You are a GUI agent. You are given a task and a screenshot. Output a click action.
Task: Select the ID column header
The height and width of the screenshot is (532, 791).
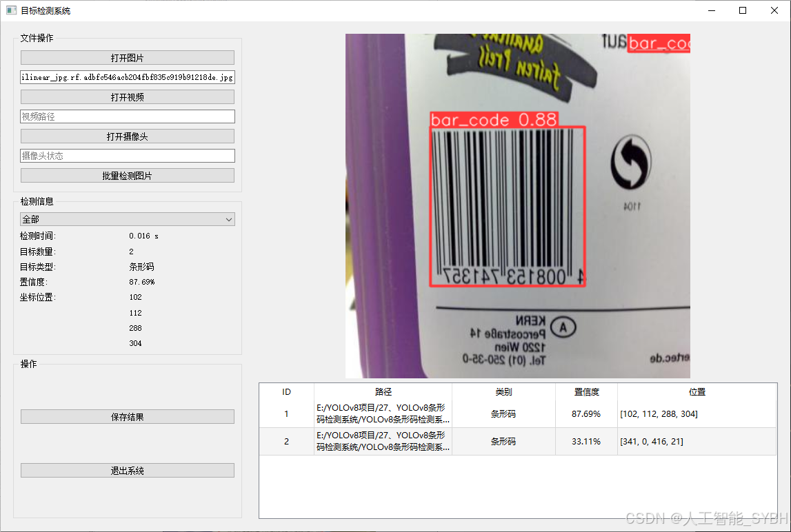tap(286, 392)
